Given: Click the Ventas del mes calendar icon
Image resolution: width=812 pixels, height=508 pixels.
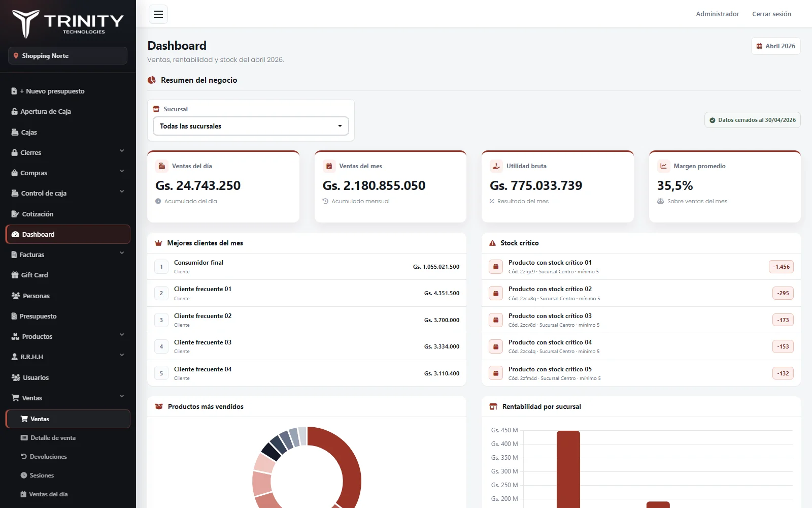Looking at the screenshot, I should (329, 166).
